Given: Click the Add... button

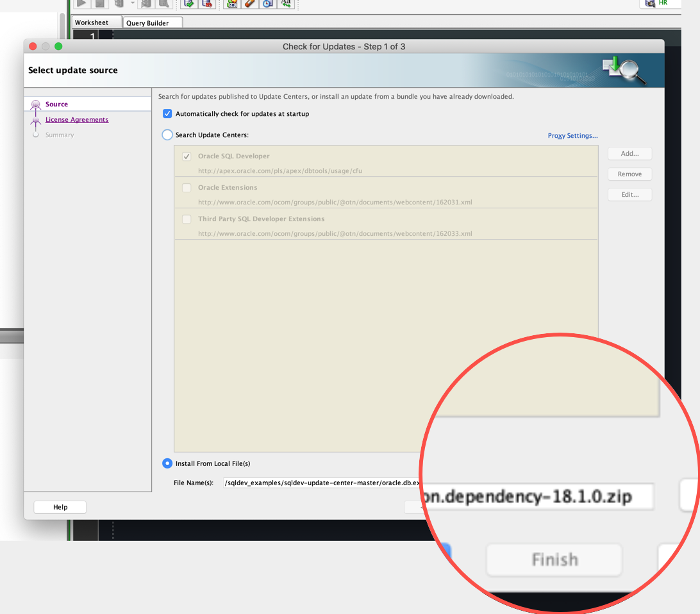Looking at the screenshot, I should tap(629, 154).
